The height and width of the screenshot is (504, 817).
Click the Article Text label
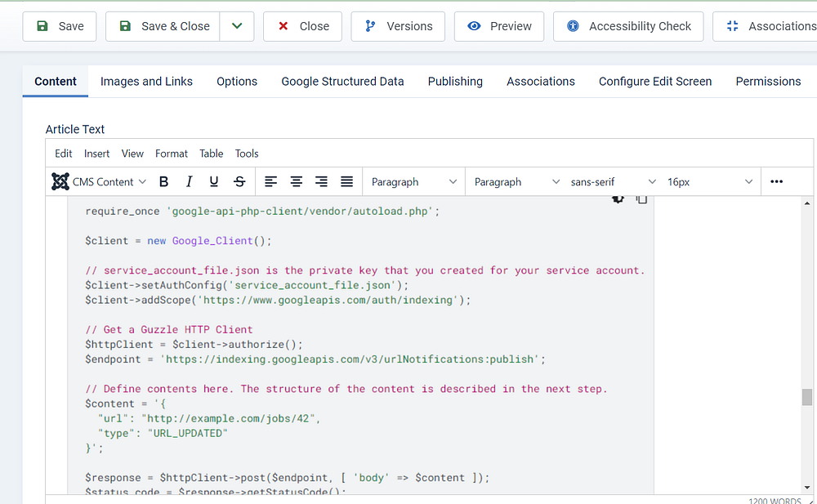coord(75,129)
